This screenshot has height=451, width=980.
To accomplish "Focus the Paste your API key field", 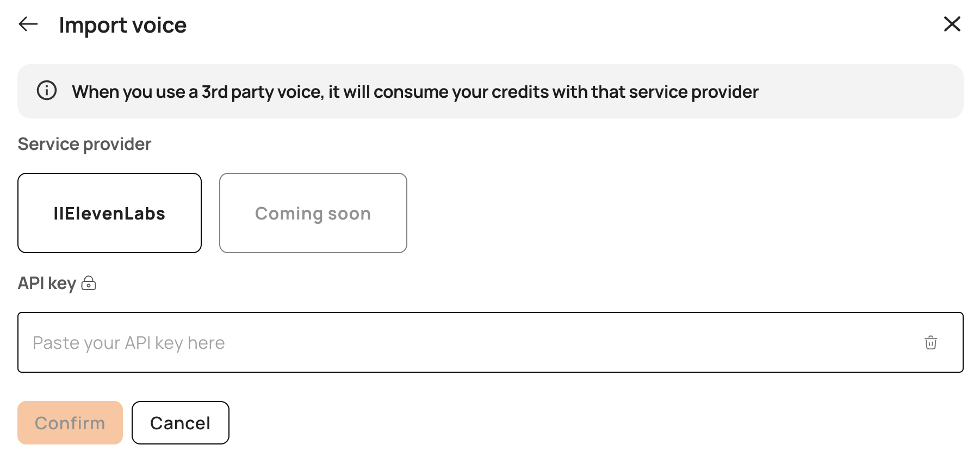I will tap(490, 342).
